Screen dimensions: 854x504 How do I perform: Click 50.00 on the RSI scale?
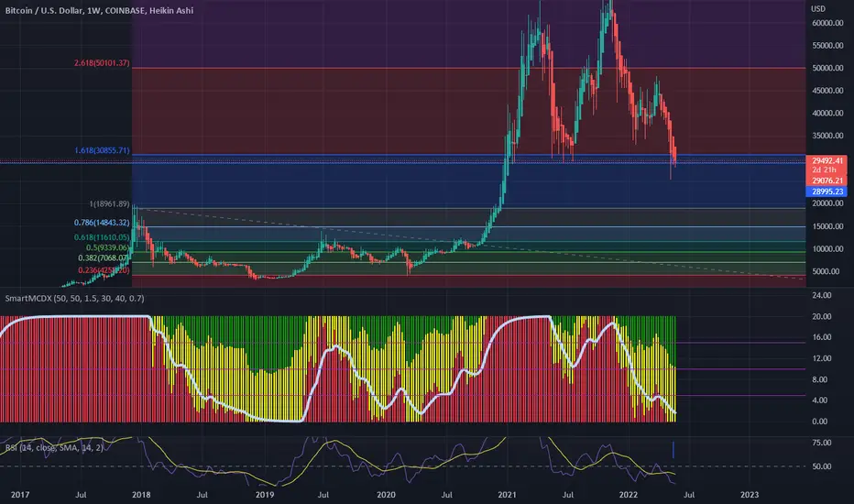point(822,466)
